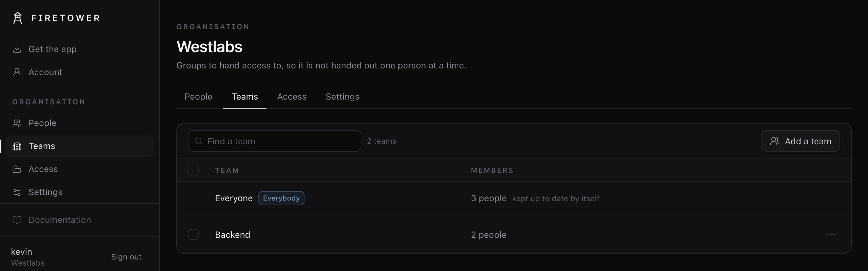Click the magnifier icon in the team search

coord(199,141)
